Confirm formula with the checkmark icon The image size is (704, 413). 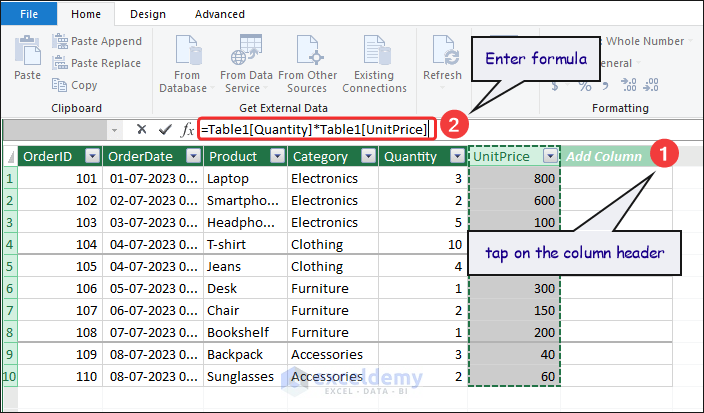click(165, 130)
